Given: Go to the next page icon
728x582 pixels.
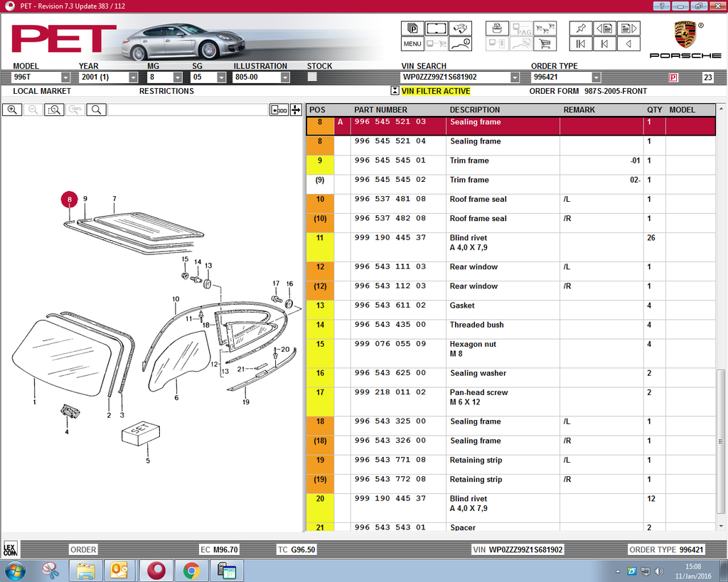Looking at the screenshot, I should coord(628,28).
